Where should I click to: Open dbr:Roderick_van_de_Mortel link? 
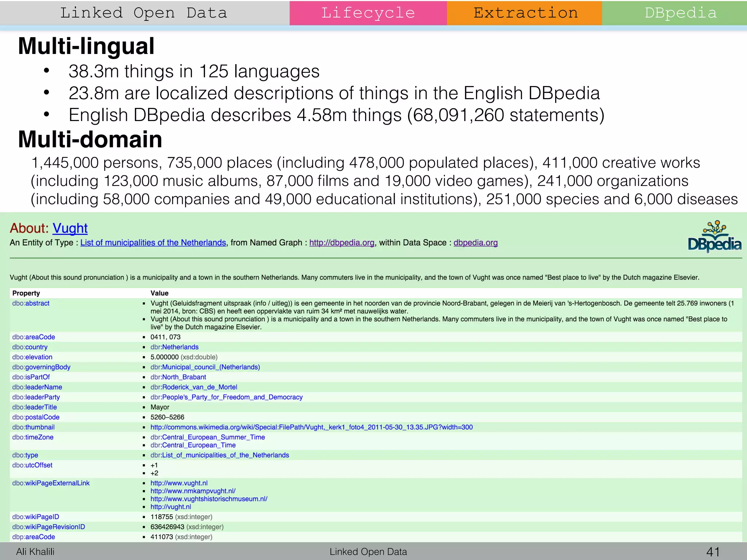(x=194, y=387)
